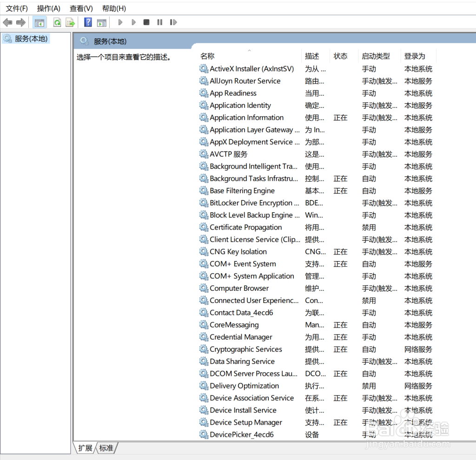This screenshot has height=460, width=476.
Task: Sort by the 状态 column header
Action: 343,56
